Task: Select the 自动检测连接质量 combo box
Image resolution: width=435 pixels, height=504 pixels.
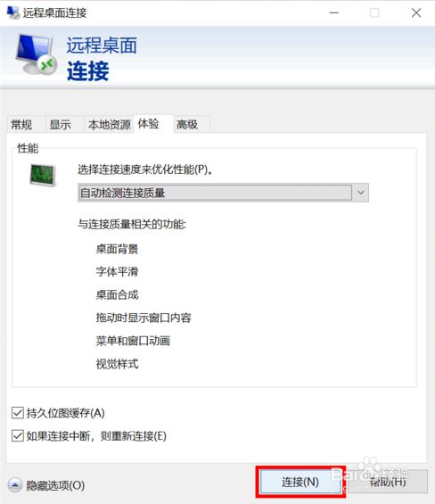Action: [223, 193]
